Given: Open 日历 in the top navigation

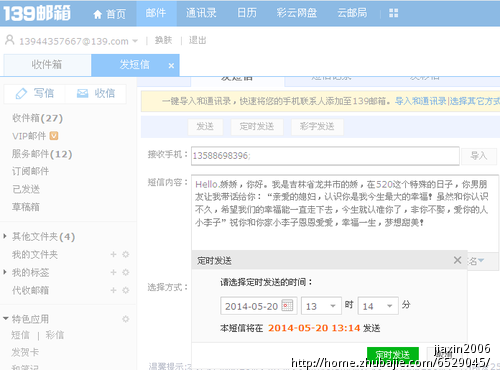Looking at the screenshot, I should point(247,13).
